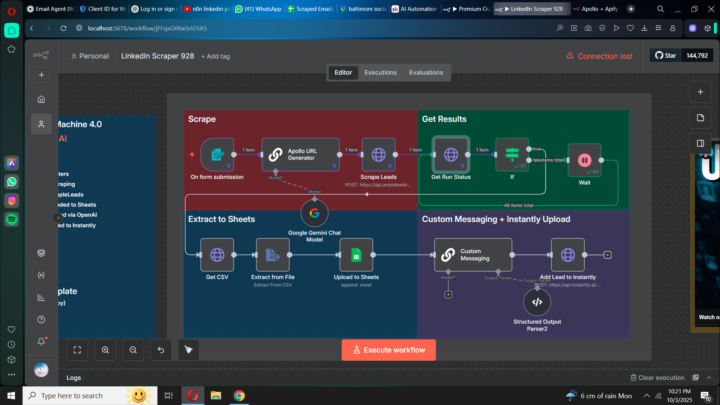This screenshot has width=720, height=405.
Task: Add a model to Custom Messaging via plus
Action: click(x=448, y=294)
